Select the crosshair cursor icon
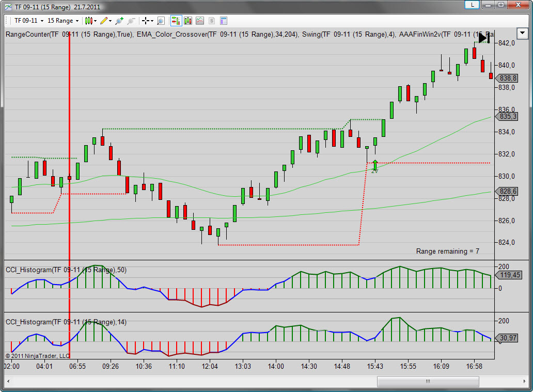 point(146,21)
